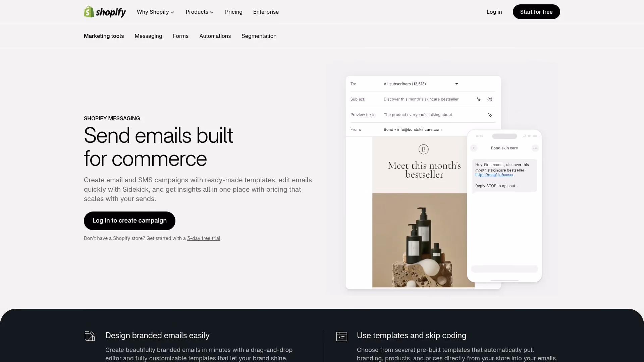Click the Meet this month's bestseller headline

424,170
